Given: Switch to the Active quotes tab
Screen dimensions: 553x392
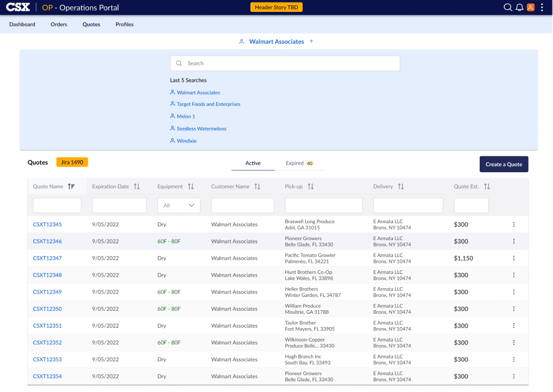Looking at the screenshot, I should (253, 163).
